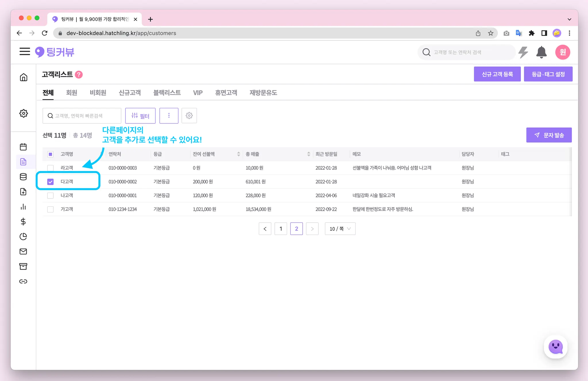The width and height of the screenshot is (588, 381).
Task: Open the 10 / 쪽 page size dropdown
Action: click(340, 229)
